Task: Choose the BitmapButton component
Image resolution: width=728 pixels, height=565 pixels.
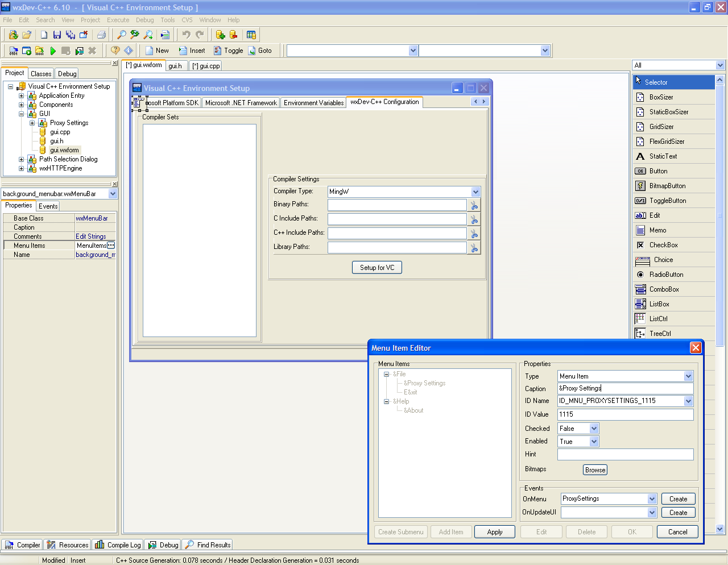Action: (x=673, y=186)
